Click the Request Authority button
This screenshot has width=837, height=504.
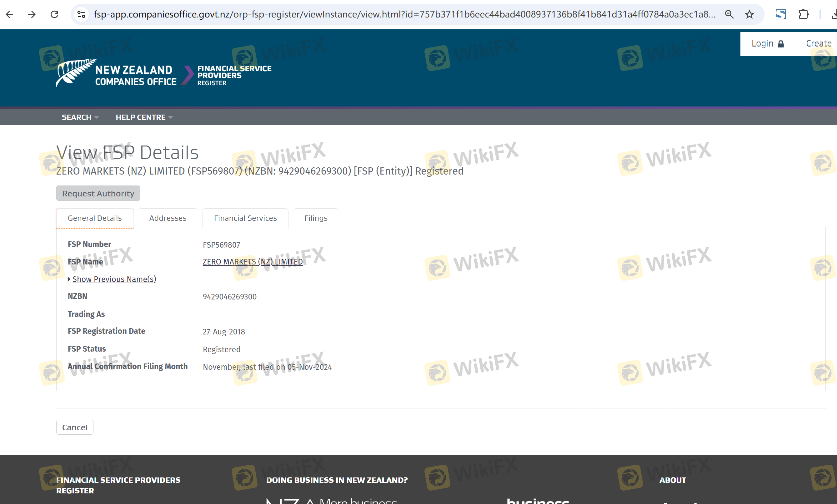98,194
